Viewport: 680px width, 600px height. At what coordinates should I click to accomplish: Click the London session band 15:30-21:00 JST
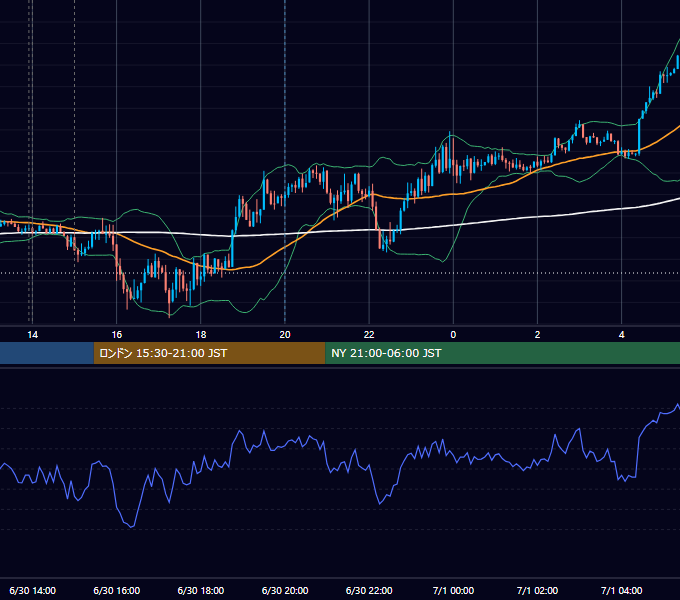pos(209,353)
